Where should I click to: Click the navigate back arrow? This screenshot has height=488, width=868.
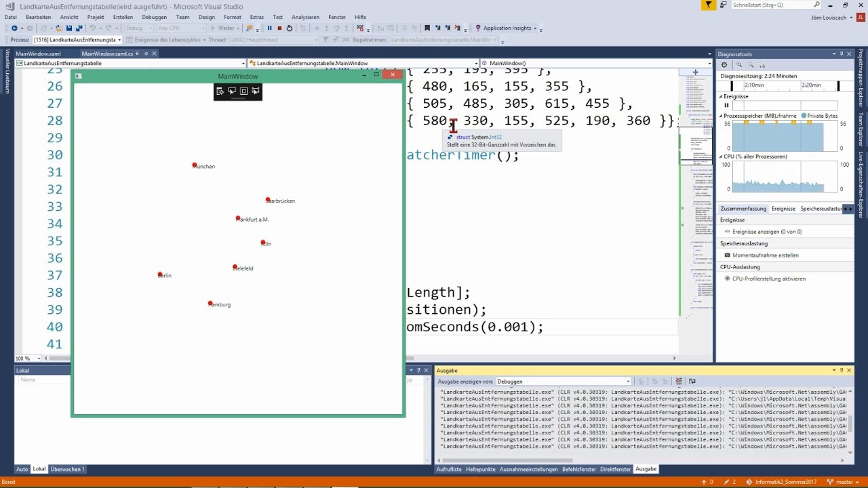coord(14,28)
